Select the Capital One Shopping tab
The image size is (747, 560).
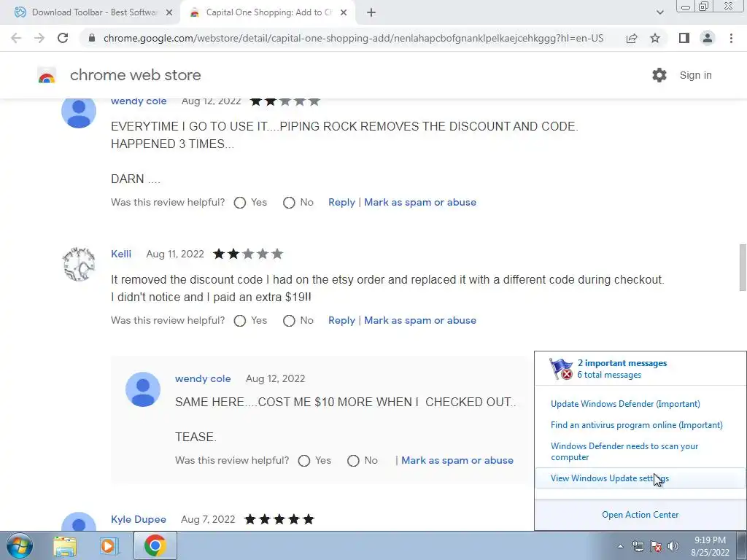point(268,12)
